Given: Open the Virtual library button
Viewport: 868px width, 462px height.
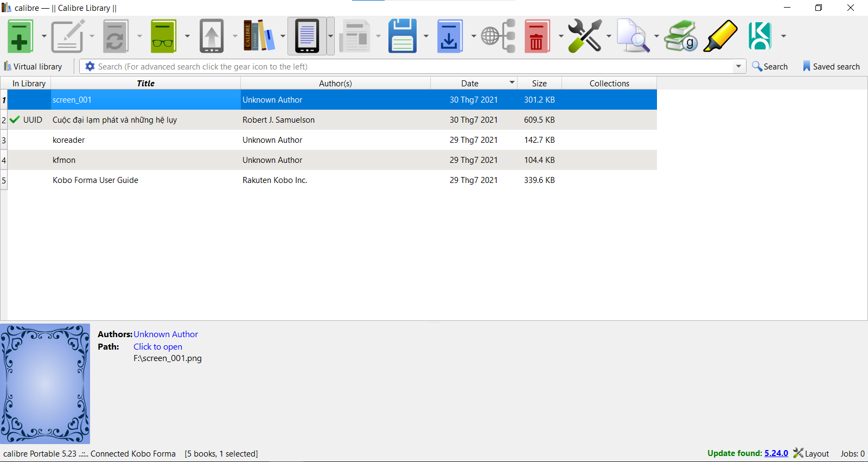Looking at the screenshot, I should click(x=33, y=66).
